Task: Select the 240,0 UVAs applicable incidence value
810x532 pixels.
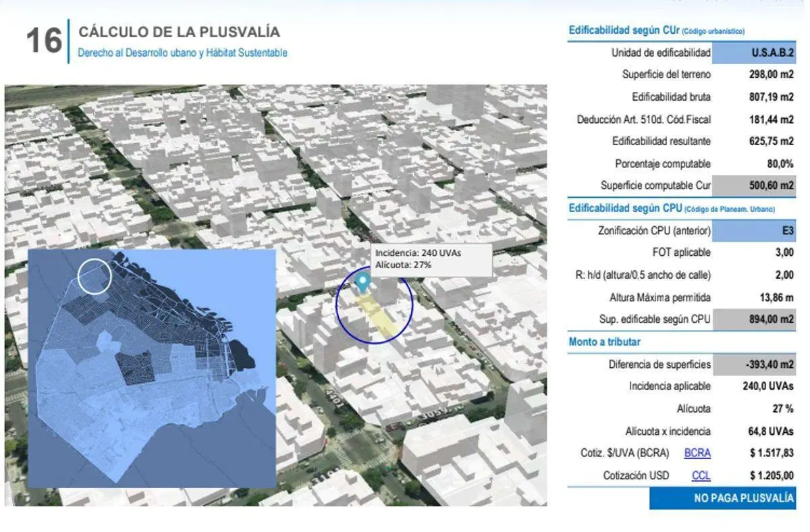Action: (769, 386)
